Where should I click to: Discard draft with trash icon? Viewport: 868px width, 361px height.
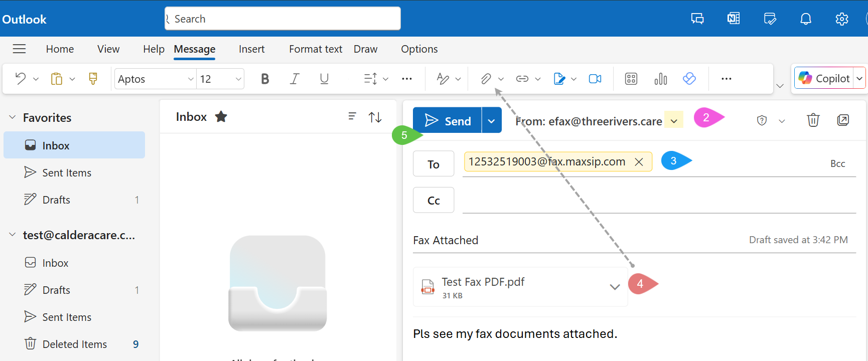(x=813, y=120)
